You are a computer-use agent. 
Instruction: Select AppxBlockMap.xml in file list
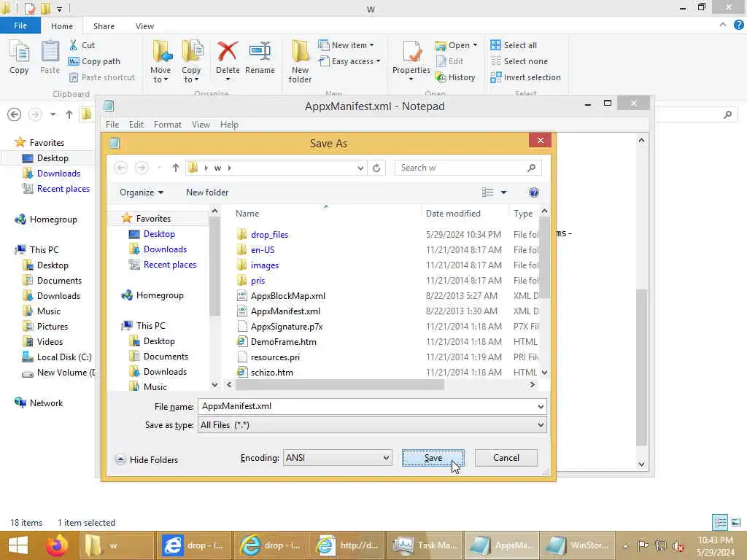(x=287, y=296)
